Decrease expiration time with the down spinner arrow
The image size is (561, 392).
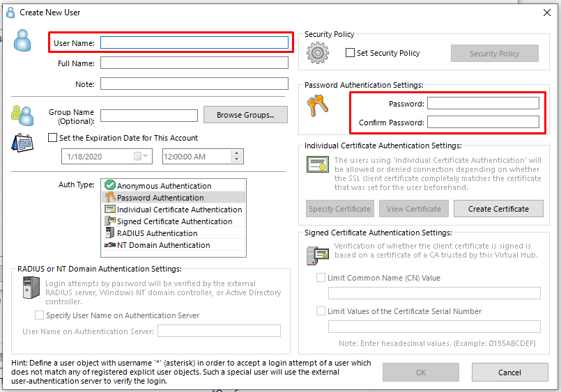click(x=236, y=159)
